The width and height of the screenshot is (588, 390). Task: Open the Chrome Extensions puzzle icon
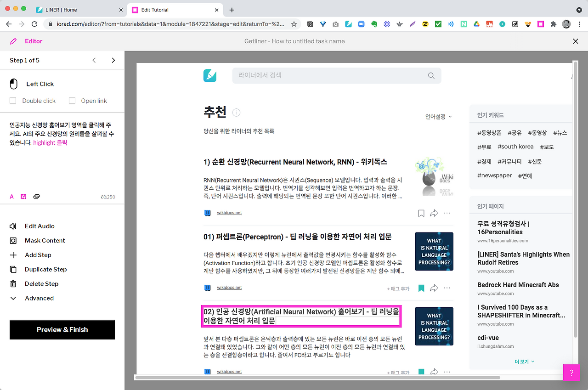[x=554, y=24]
